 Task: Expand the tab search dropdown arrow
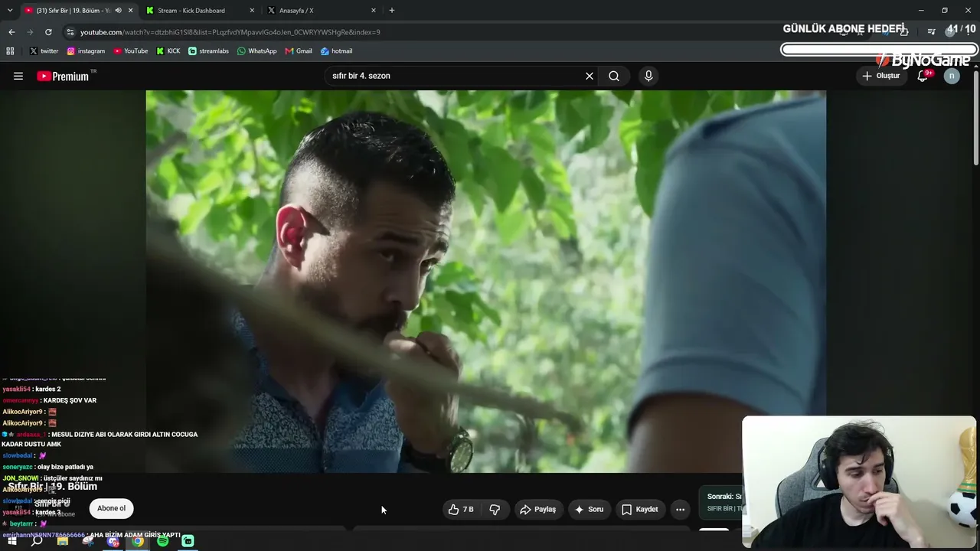10,11
